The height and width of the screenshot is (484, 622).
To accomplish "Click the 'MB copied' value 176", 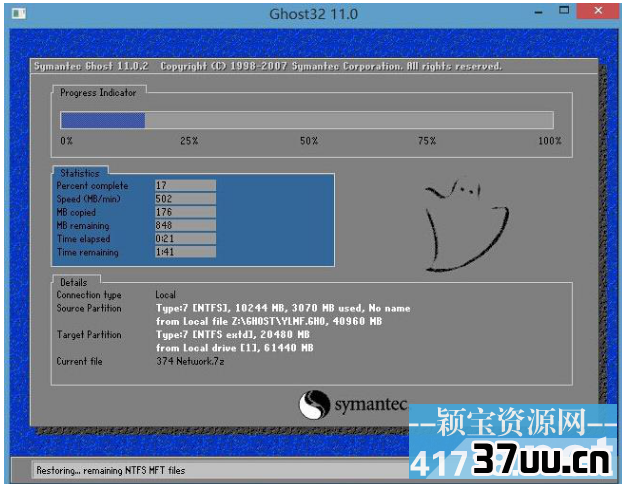I will [185, 212].
